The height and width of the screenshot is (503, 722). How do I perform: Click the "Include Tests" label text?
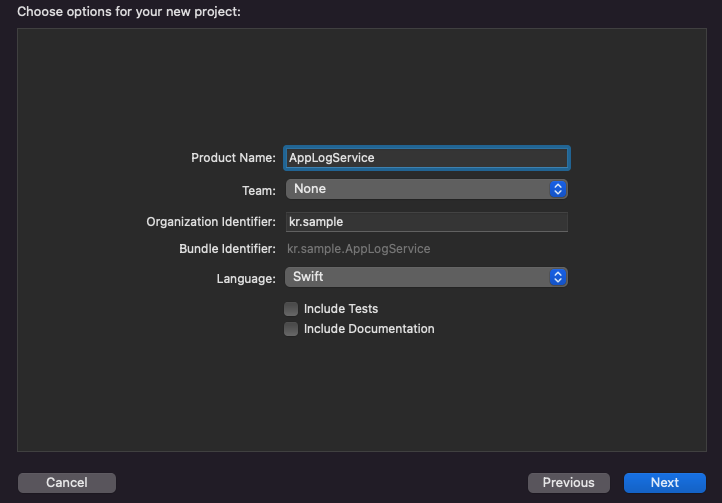[x=341, y=309]
